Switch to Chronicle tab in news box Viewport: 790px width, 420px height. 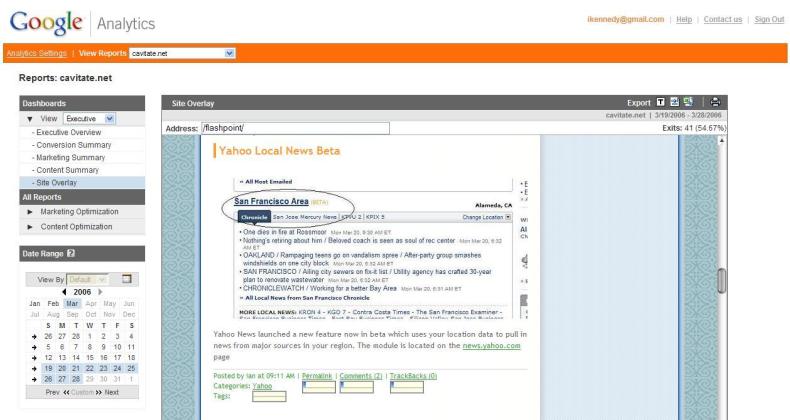point(254,217)
